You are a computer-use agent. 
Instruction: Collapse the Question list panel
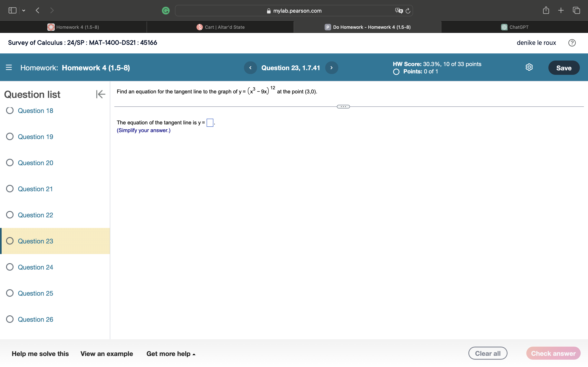click(100, 94)
